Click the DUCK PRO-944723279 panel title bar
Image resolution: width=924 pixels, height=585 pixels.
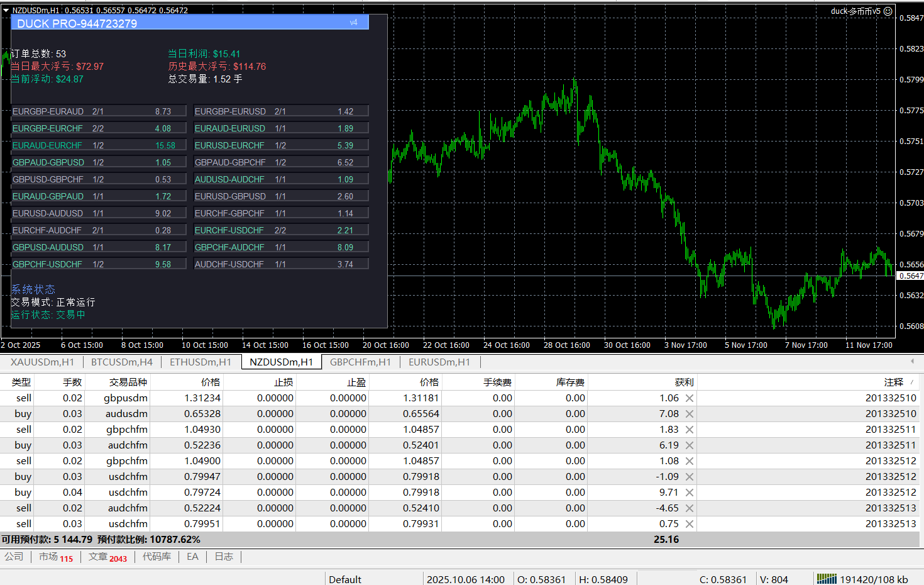click(x=189, y=23)
